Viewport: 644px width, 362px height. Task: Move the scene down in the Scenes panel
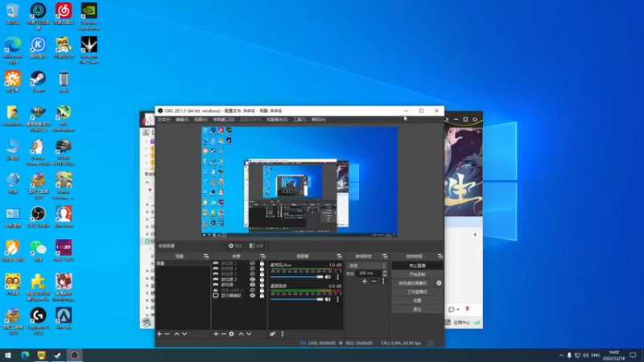184,334
